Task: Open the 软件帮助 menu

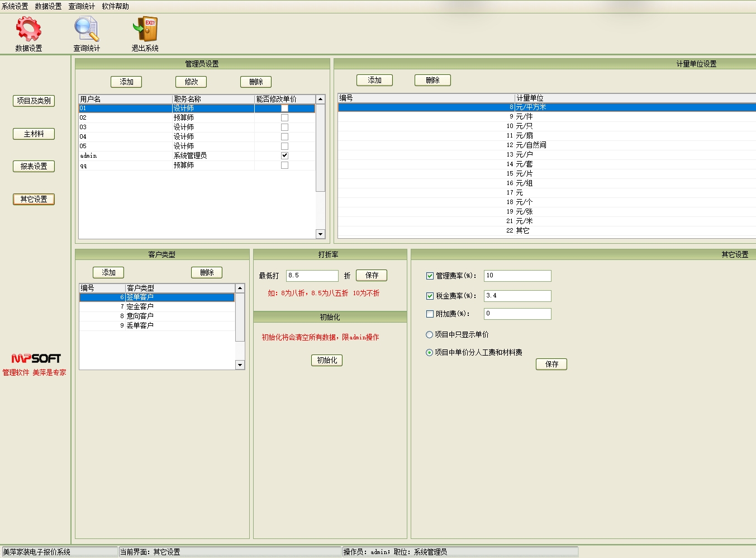Action: 115,6
